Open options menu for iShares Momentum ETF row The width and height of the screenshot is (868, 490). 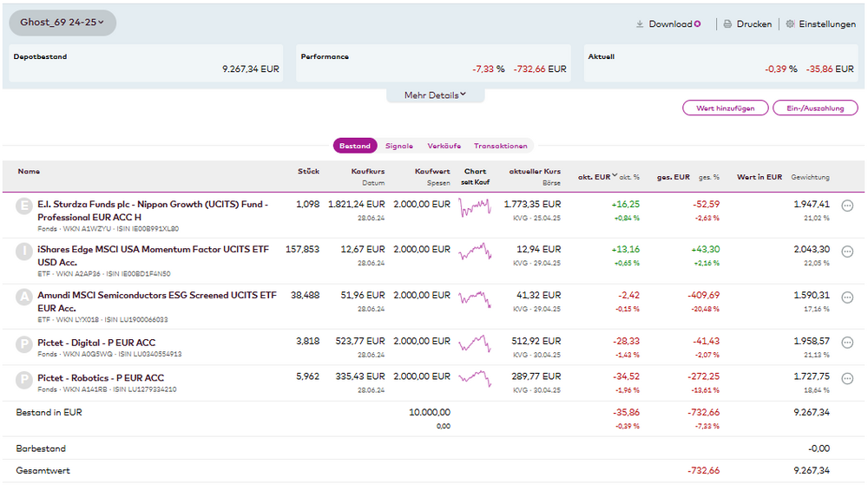847,251
